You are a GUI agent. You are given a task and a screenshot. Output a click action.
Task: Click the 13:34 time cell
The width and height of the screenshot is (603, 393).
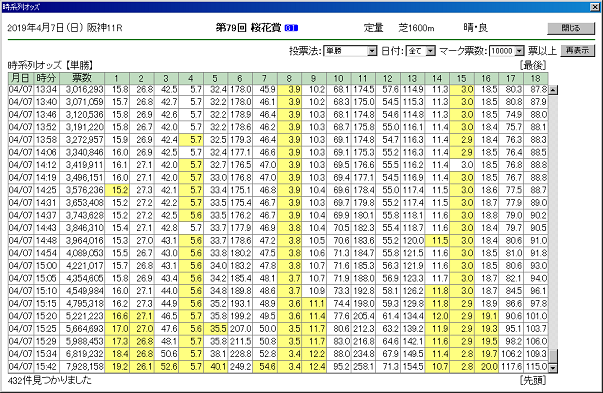(46, 90)
